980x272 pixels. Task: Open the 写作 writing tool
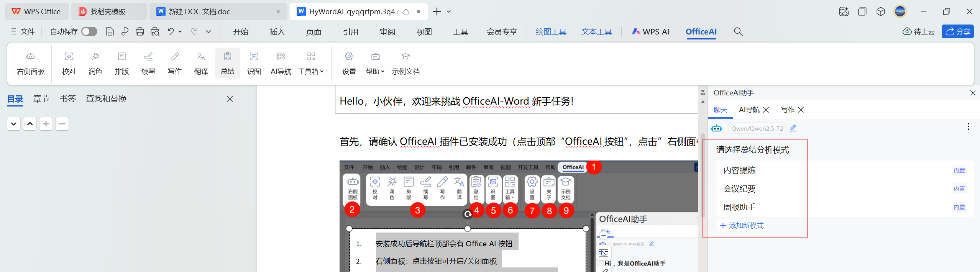tap(175, 64)
